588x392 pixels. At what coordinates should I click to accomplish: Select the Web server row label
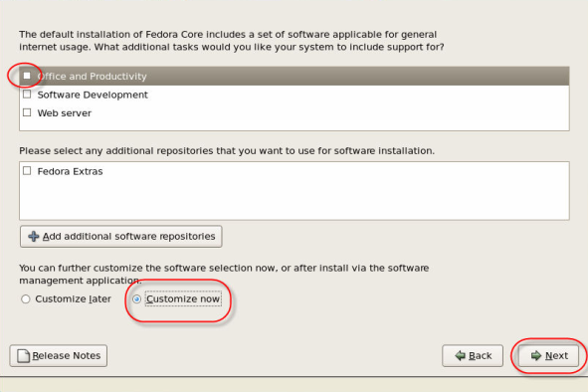click(64, 112)
